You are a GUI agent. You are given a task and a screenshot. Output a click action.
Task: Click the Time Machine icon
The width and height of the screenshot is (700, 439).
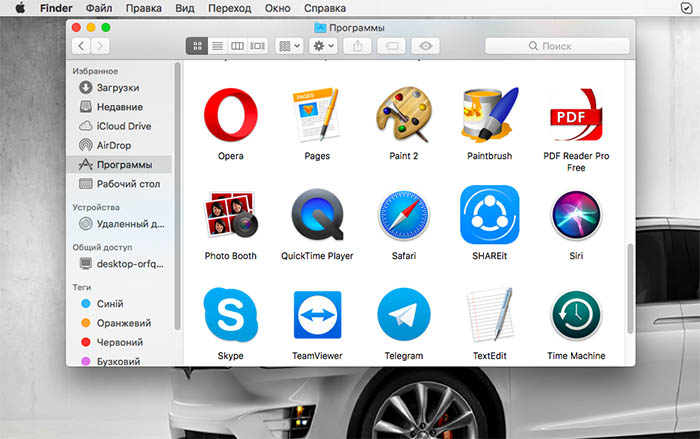pyautogui.click(x=576, y=315)
